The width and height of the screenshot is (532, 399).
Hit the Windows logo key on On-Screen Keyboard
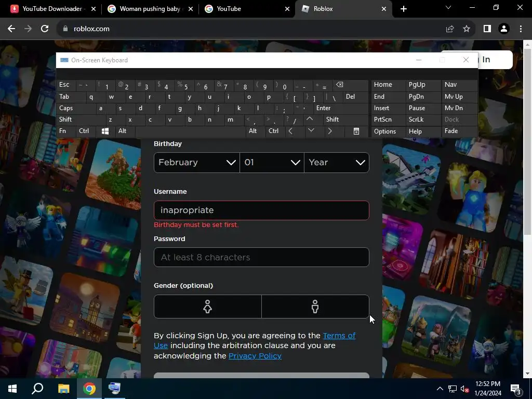105,131
